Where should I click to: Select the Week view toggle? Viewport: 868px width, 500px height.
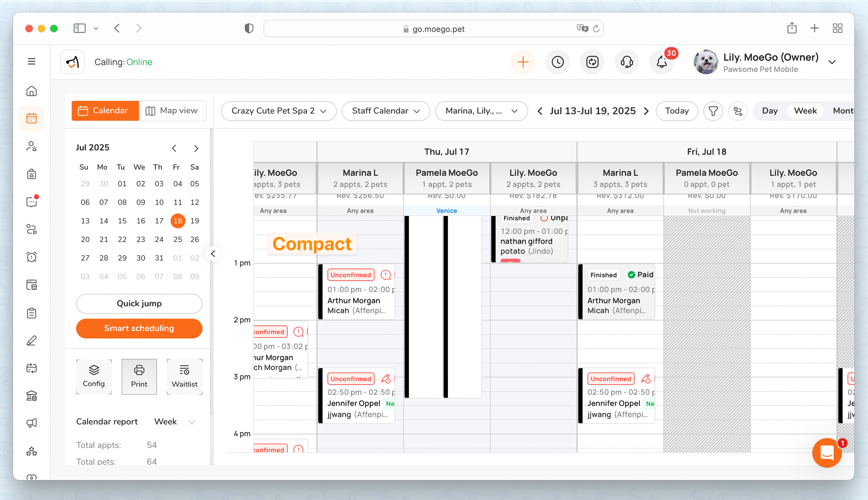click(x=805, y=111)
